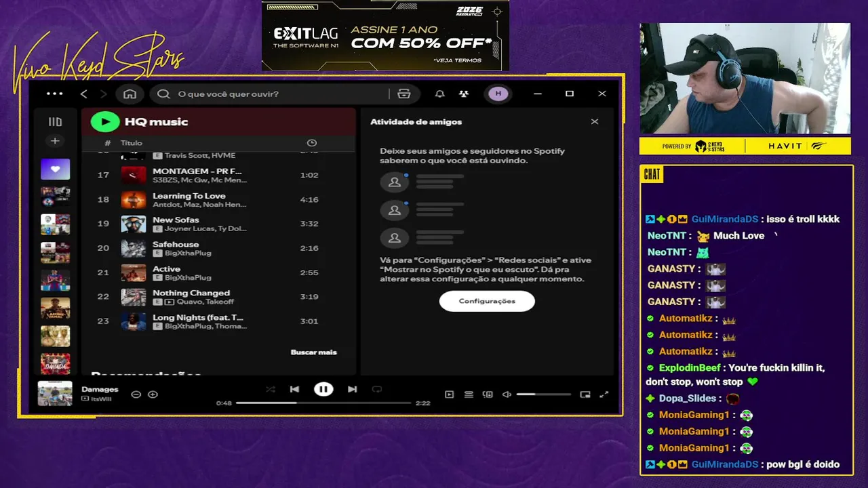Close the Atividade de amigos panel
This screenshot has width=868, height=488.
point(595,122)
